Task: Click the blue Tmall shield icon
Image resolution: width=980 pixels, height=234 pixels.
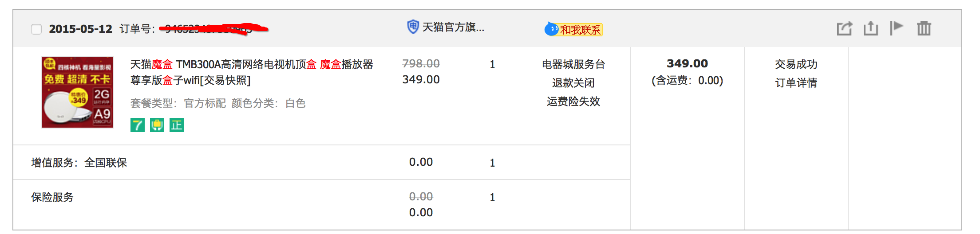Action: (x=413, y=27)
